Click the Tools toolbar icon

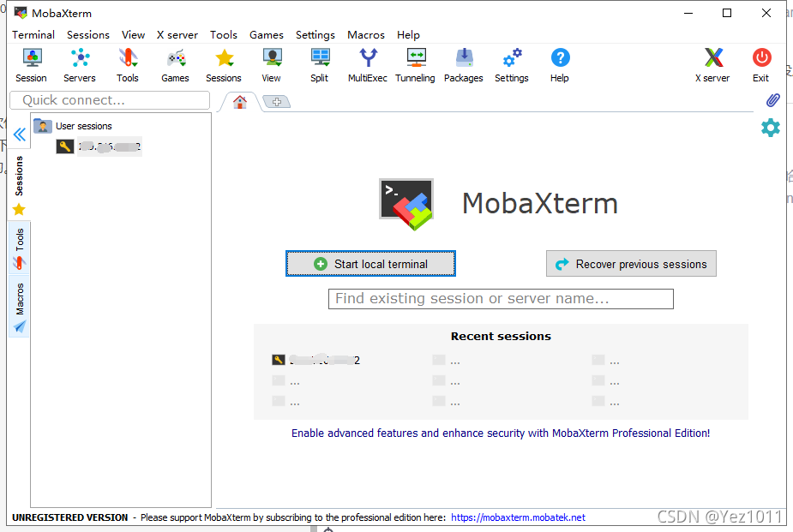point(128,65)
